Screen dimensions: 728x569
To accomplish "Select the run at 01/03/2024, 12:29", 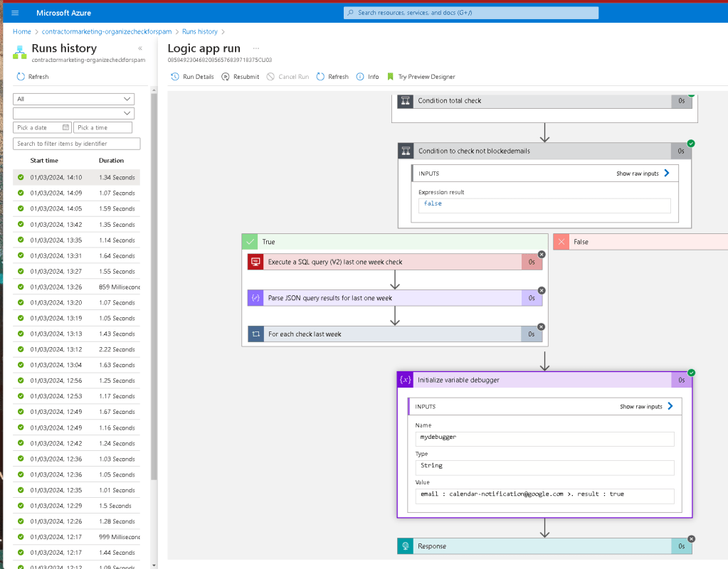I will 77,506.
